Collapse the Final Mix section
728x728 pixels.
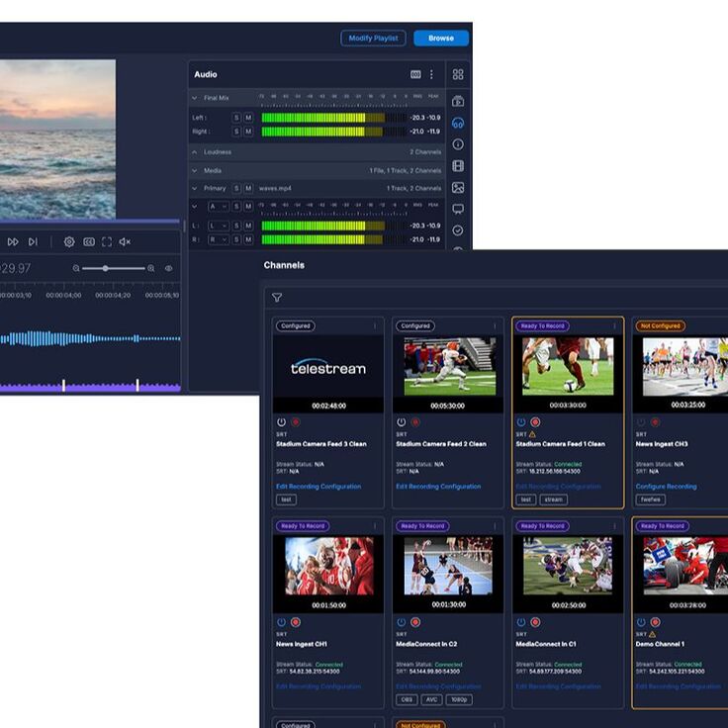pyautogui.click(x=195, y=98)
